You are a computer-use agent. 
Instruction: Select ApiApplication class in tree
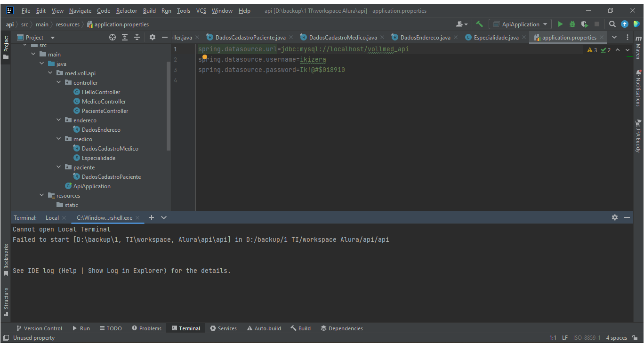pos(92,186)
